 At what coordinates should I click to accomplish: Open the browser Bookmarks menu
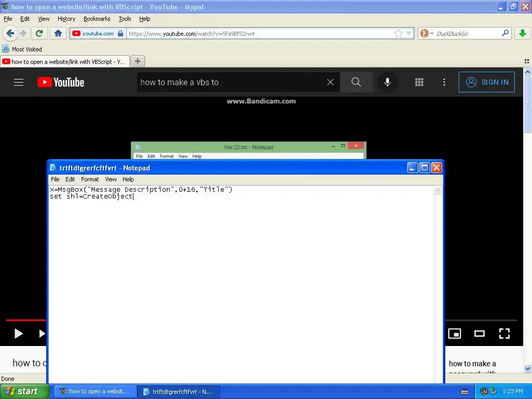pos(97,19)
